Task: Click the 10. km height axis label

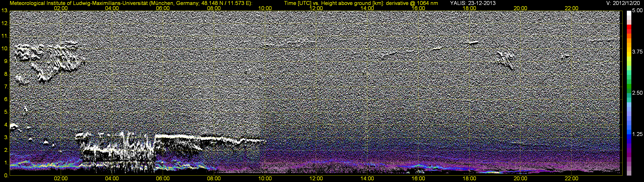Action: click(5, 49)
